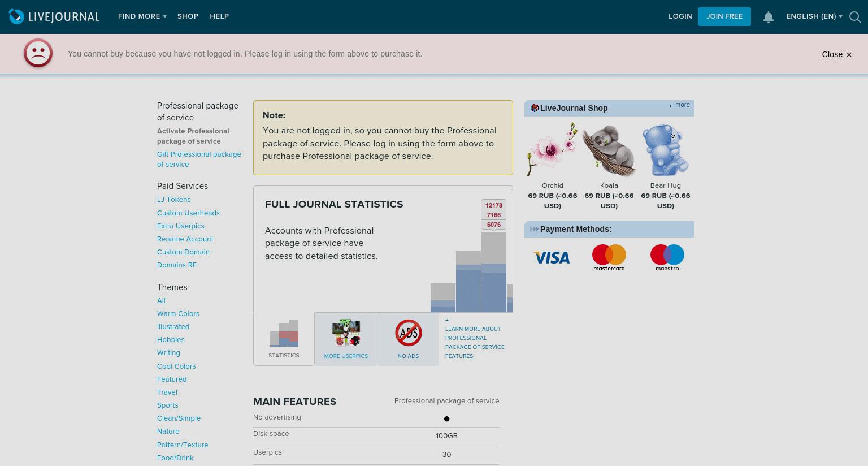
Task: Select the Nature theme category
Action: pyautogui.click(x=168, y=432)
